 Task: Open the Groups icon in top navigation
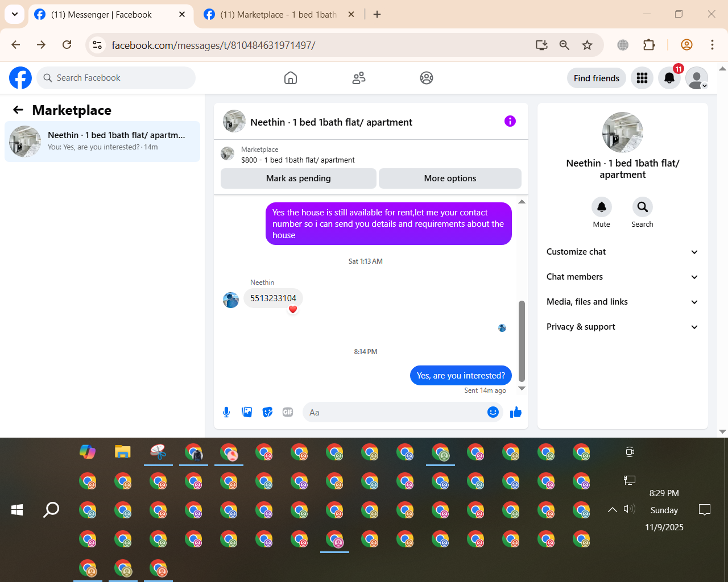(x=427, y=78)
